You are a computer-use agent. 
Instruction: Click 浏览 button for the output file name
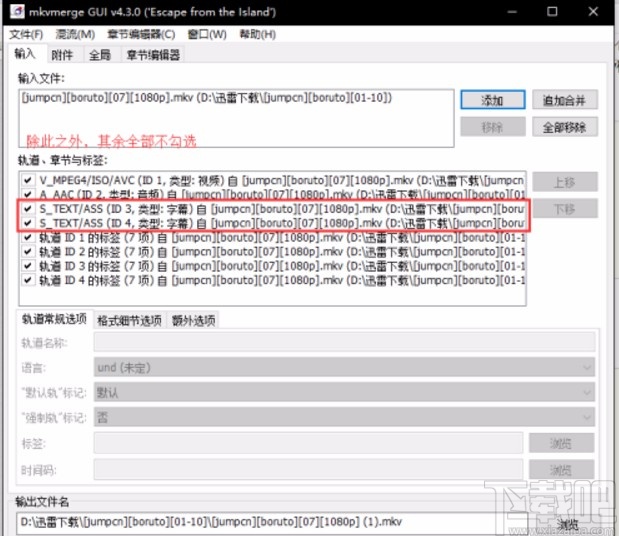pyautogui.click(x=568, y=524)
